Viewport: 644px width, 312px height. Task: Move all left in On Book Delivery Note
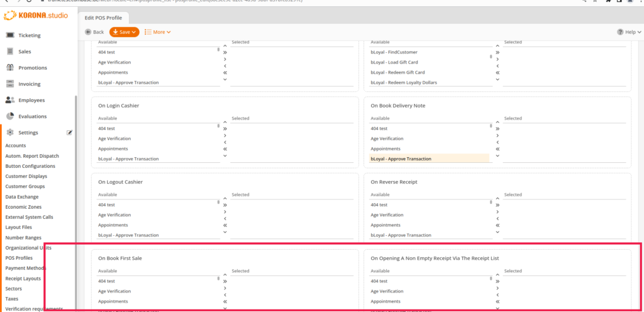coord(498,149)
